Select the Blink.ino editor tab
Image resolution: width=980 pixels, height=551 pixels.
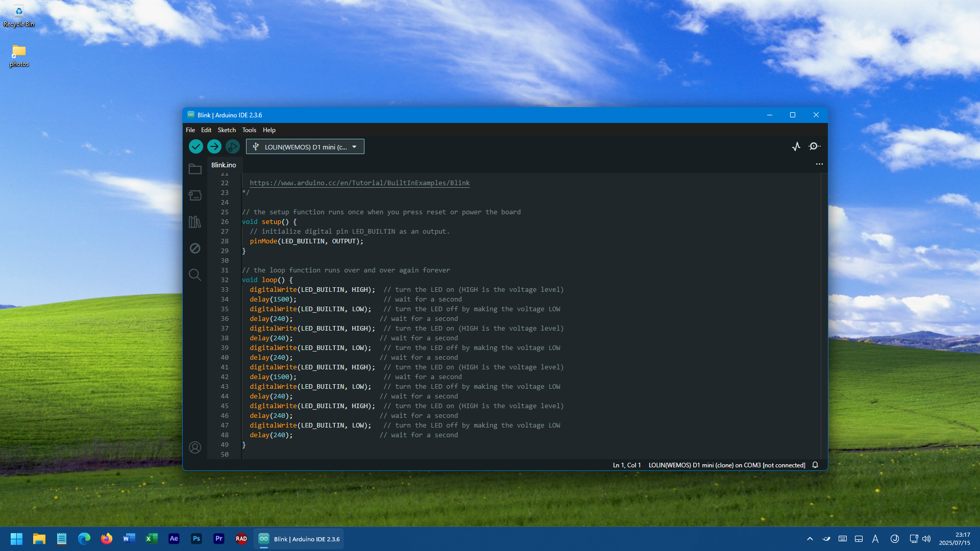click(224, 165)
